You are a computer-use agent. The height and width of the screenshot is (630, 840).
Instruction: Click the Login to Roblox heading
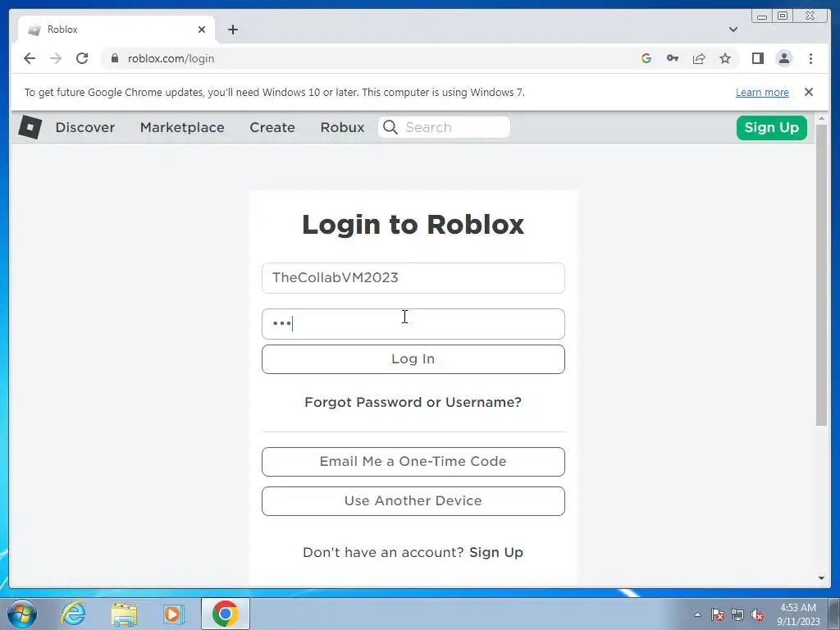pos(413,225)
